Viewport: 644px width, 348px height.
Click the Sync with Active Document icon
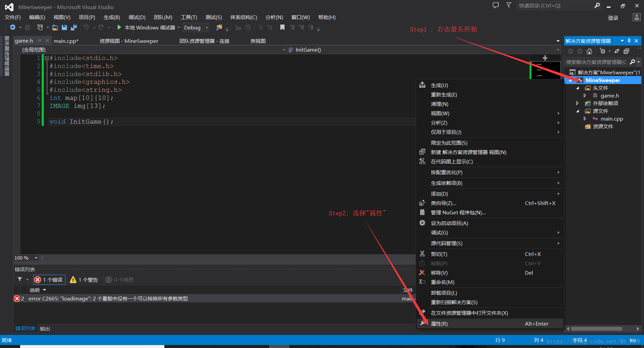pyautogui.click(x=617, y=51)
